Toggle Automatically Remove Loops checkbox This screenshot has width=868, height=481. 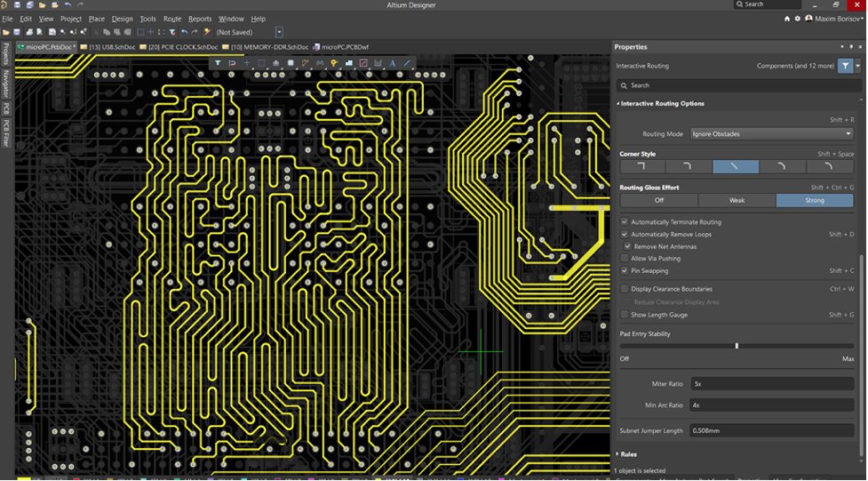point(625,235)
